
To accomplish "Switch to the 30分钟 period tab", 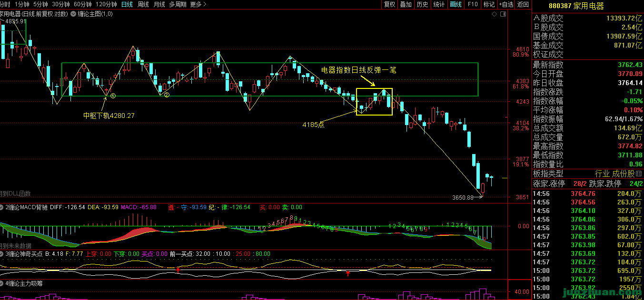I will (60, 4).
